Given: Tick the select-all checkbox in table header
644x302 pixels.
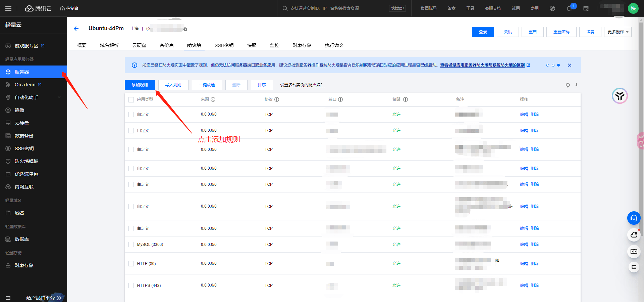Looking at the screenshot, I should [131, 99].
